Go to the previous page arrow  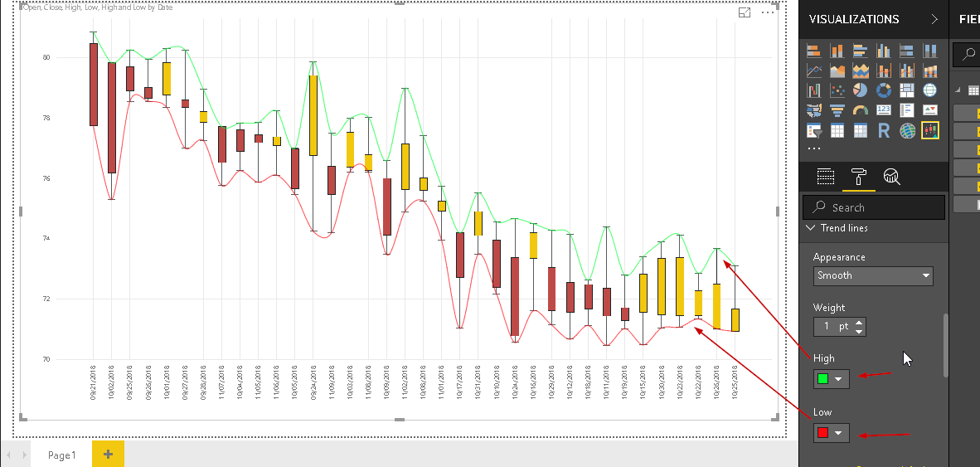pos(9,455)
